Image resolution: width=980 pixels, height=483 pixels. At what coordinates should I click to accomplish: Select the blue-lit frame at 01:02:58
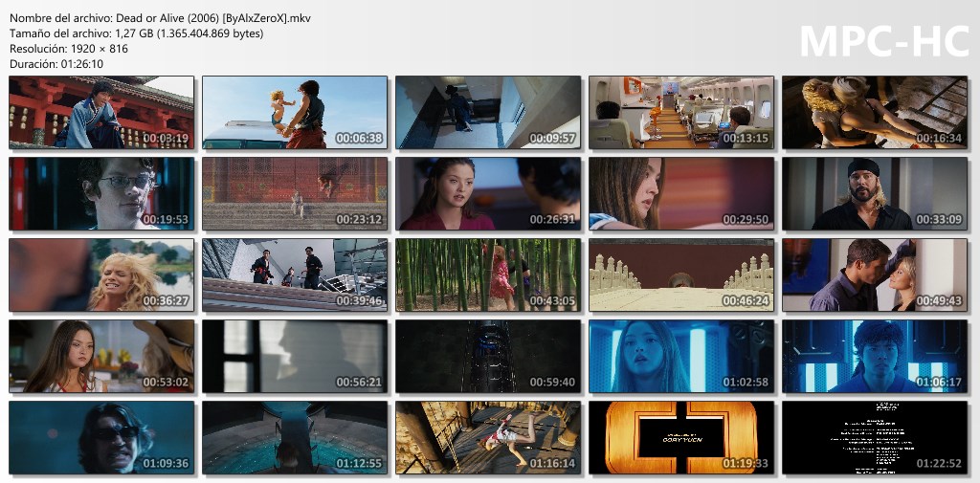point(681,356)
